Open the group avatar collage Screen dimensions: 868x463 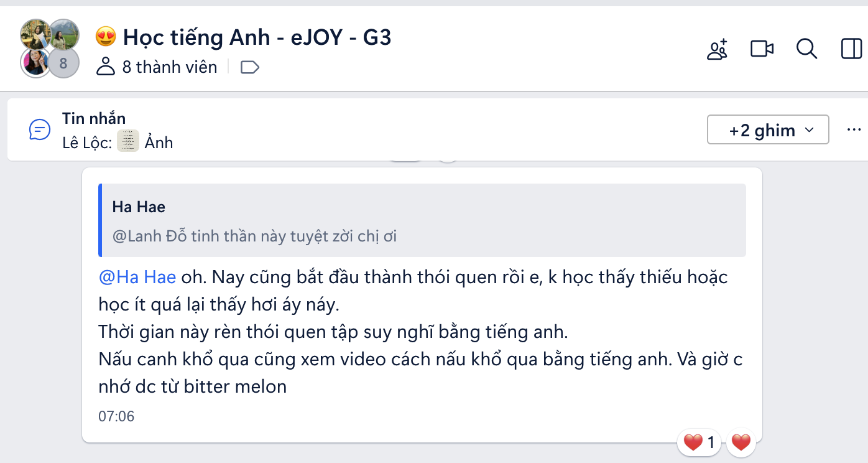pyautogui.click(x=50, y=49)
